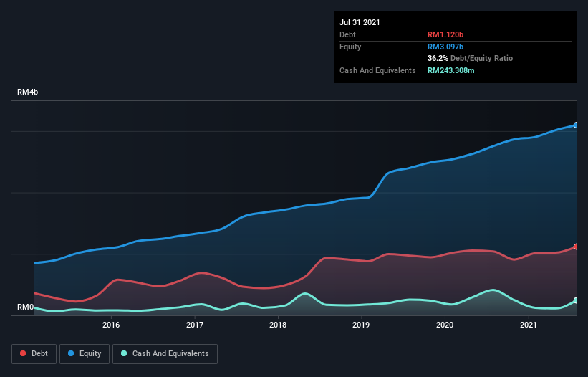Click the Jul 31 2021 tooltip date

[360, 22]
